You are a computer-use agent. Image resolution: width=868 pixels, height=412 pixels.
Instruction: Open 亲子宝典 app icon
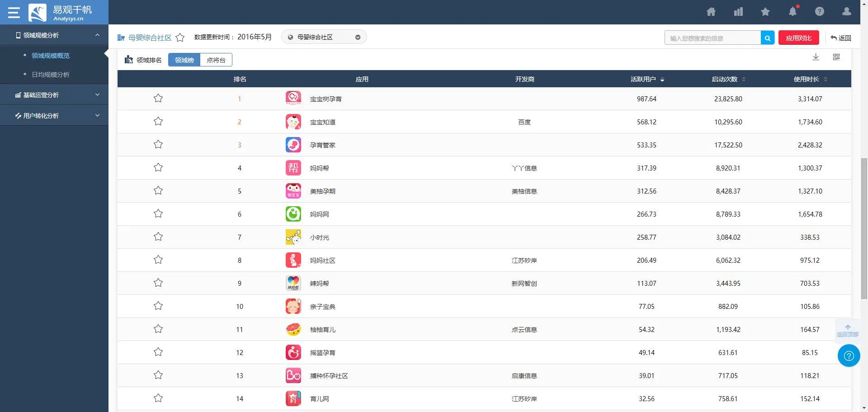point(293,306)
